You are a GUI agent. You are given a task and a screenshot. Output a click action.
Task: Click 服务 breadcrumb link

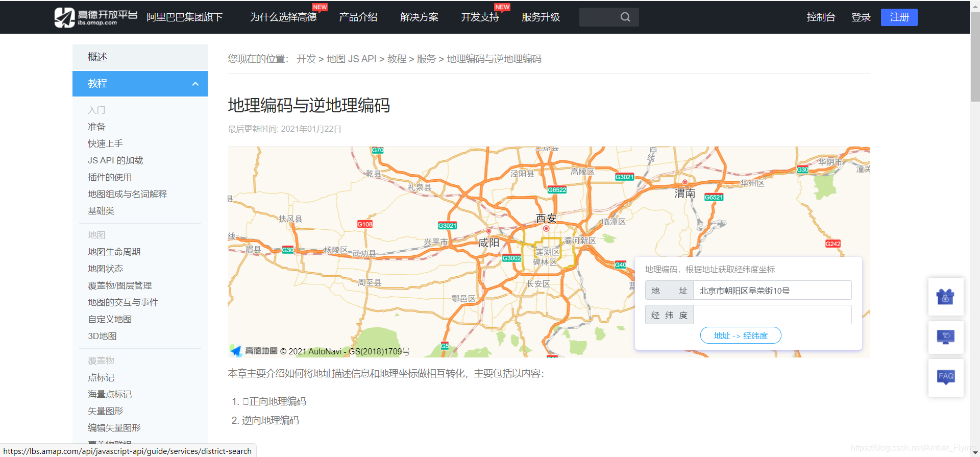(x=426, y=59)
